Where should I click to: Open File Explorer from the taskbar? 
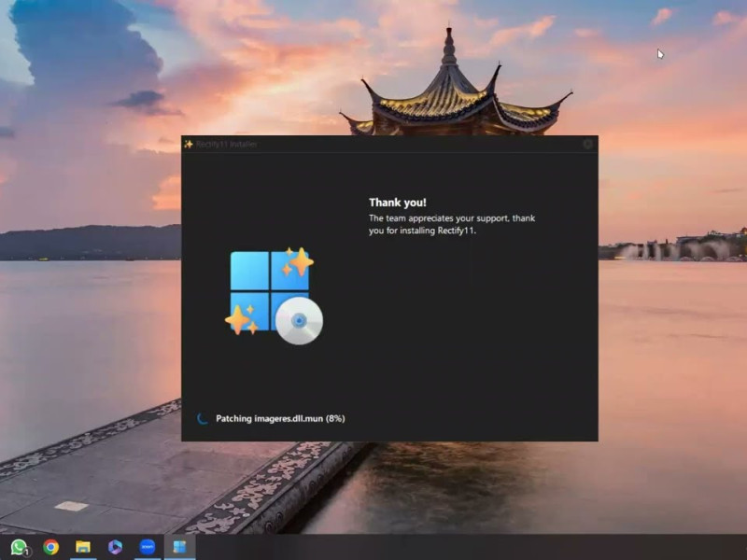tap(83, 547)
